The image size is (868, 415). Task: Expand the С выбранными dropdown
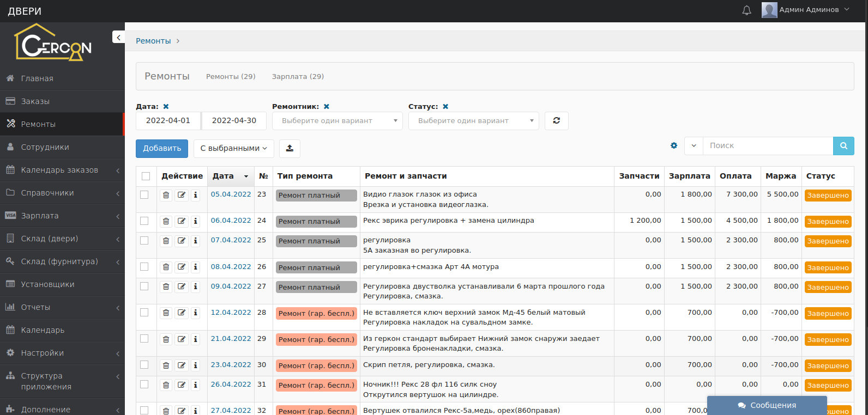(233, 149)
